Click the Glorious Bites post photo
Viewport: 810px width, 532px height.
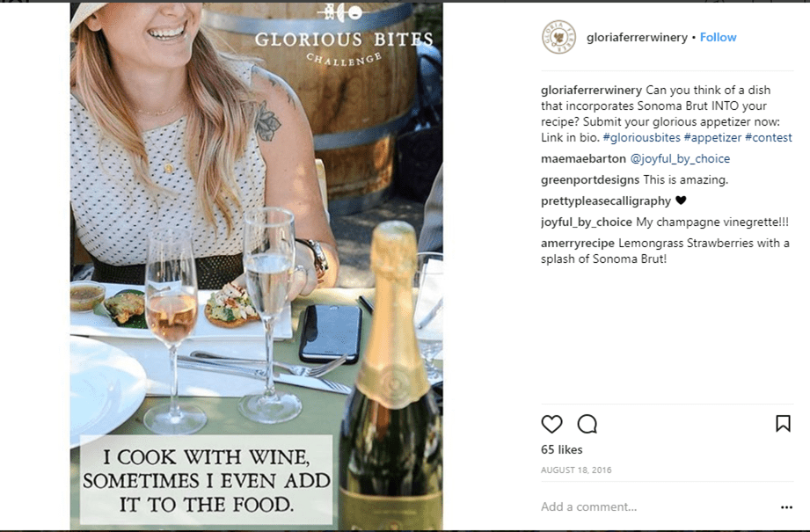point(256,264)
